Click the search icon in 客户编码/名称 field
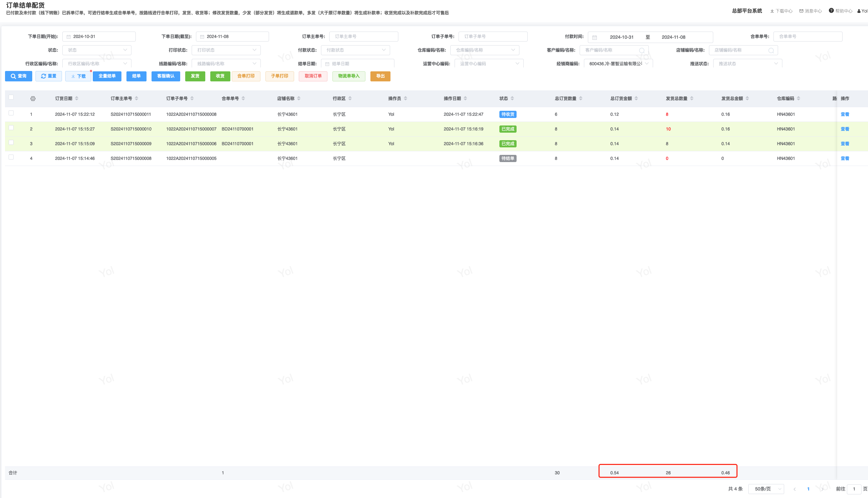The height and width of the screenshot is (498, 868). point(642,51)
